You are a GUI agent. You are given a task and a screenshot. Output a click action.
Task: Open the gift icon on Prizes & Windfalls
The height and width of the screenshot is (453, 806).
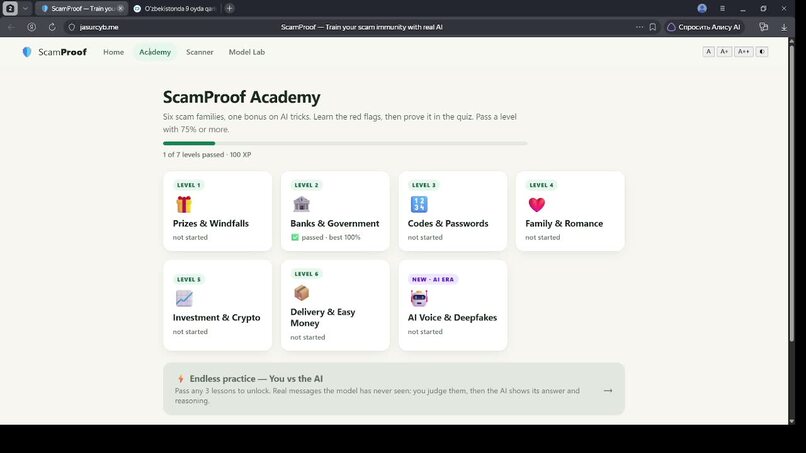pyautogui.click(x=184, y=204)
